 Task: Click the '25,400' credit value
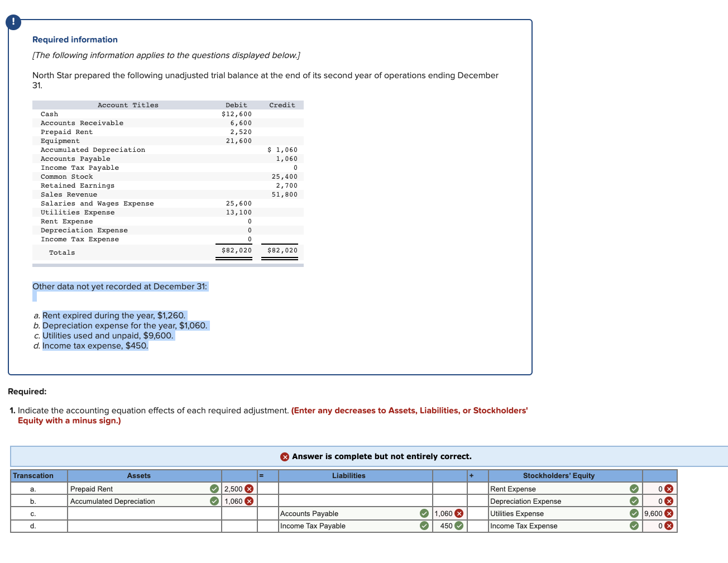pyautogui.click(x=285, y=176)
